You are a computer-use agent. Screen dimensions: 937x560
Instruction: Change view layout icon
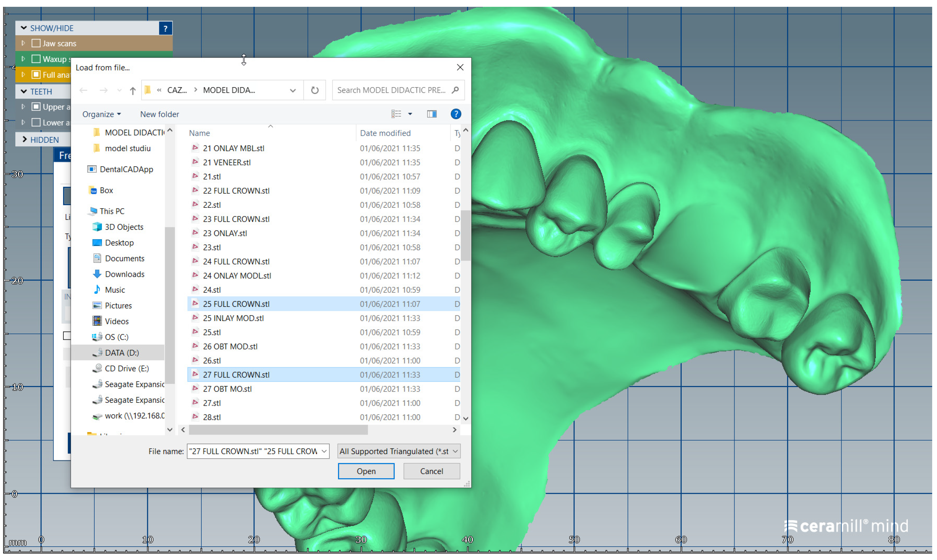[x=396, y=114]
